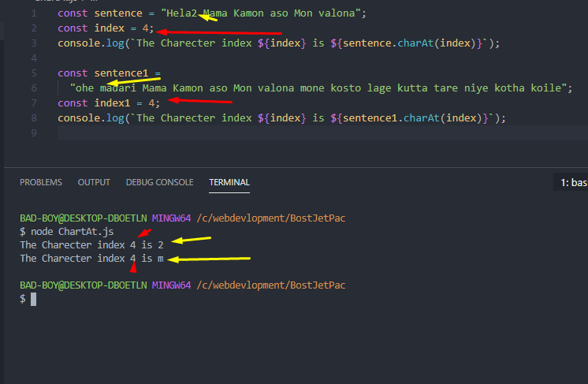
Task: Click line 5 'const sentence1 ='
Action: tap(109, 73)
